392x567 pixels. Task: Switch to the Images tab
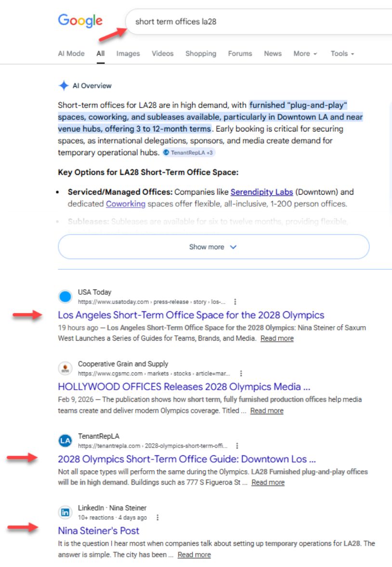point(128,54)
